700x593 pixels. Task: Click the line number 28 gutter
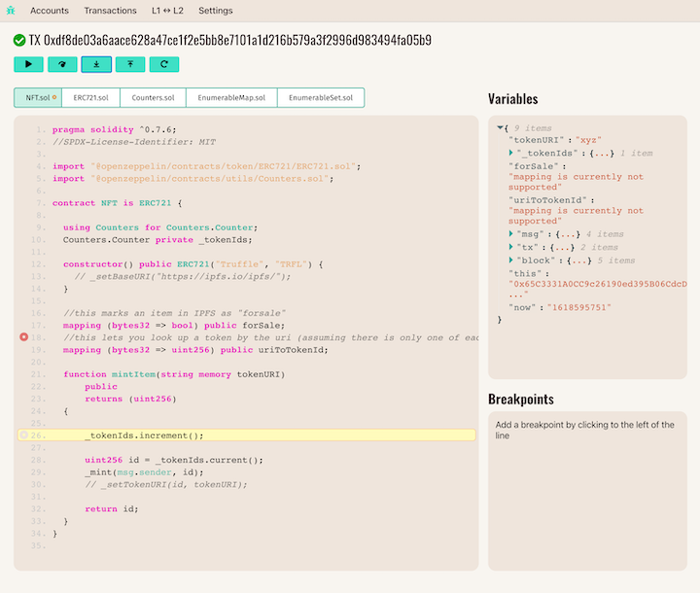38,460
